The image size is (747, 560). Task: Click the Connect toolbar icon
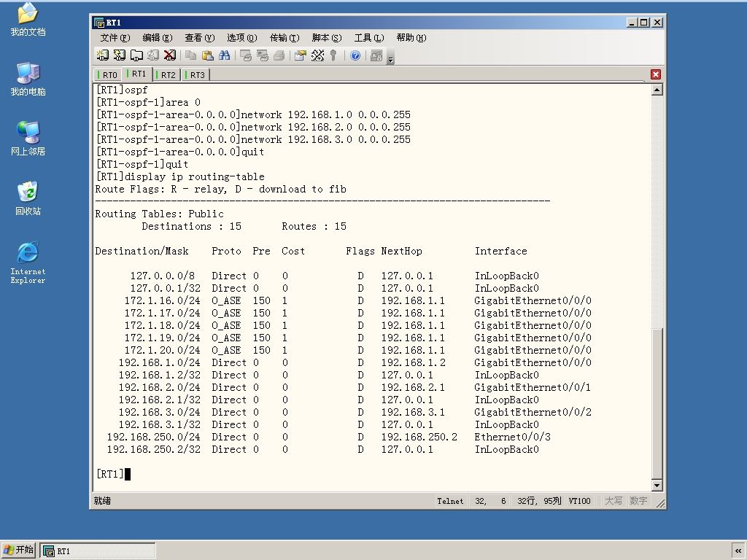coord(102,55)
